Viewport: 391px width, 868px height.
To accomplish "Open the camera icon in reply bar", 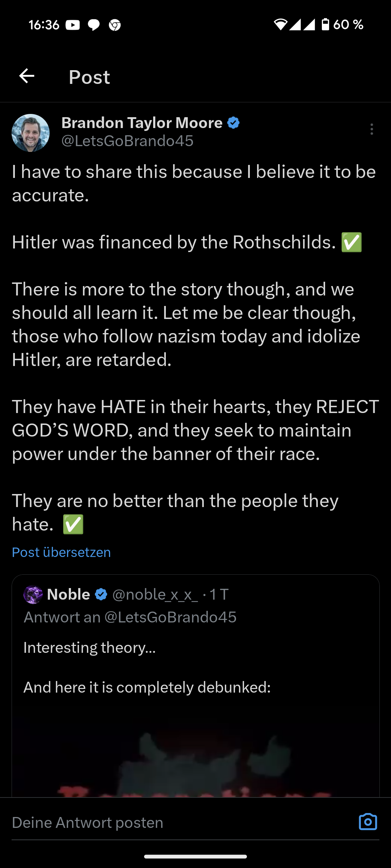I will (x=368, y=822).
